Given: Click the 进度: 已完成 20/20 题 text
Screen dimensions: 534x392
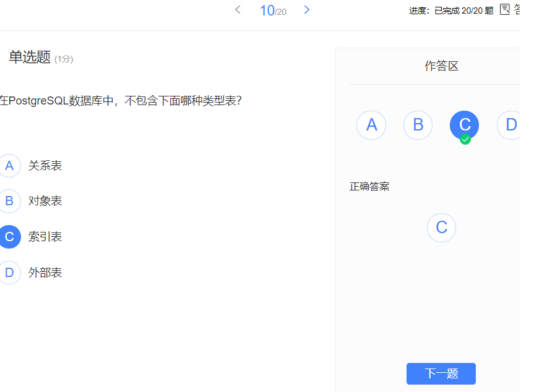Looking at the screenshot, I should pyautogui.click(x=451, y=11).
